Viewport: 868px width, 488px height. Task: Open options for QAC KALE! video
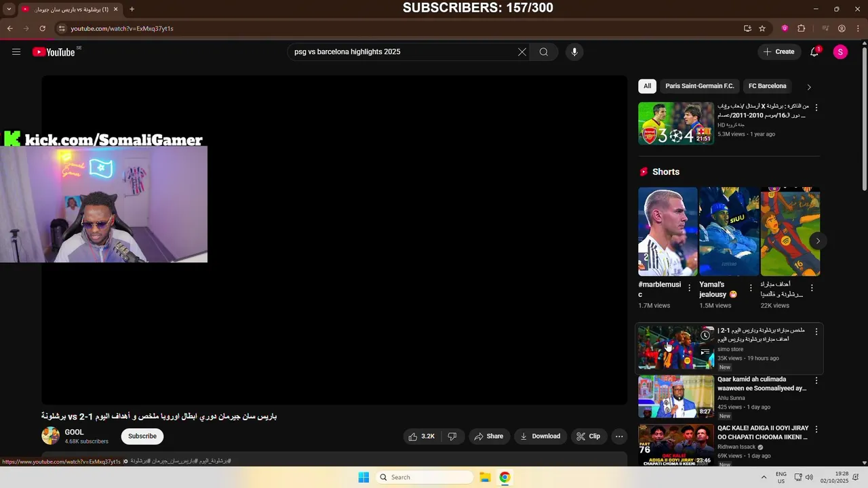point(816,430)
